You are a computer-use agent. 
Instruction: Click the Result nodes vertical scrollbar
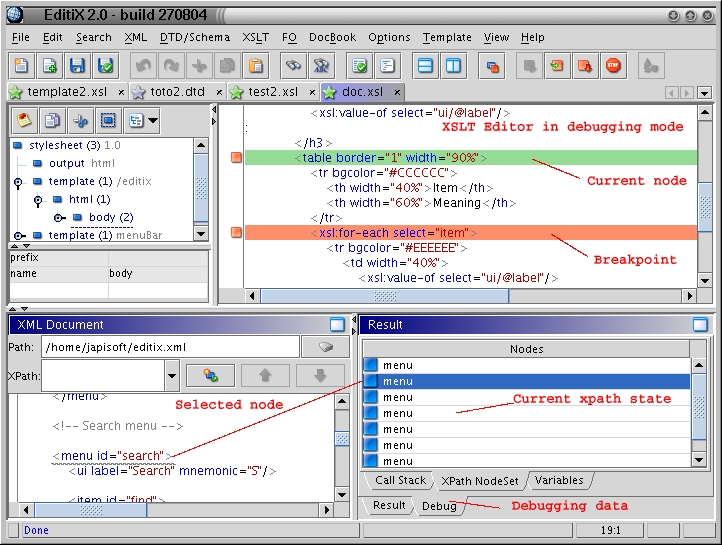(x=700, y=410)
